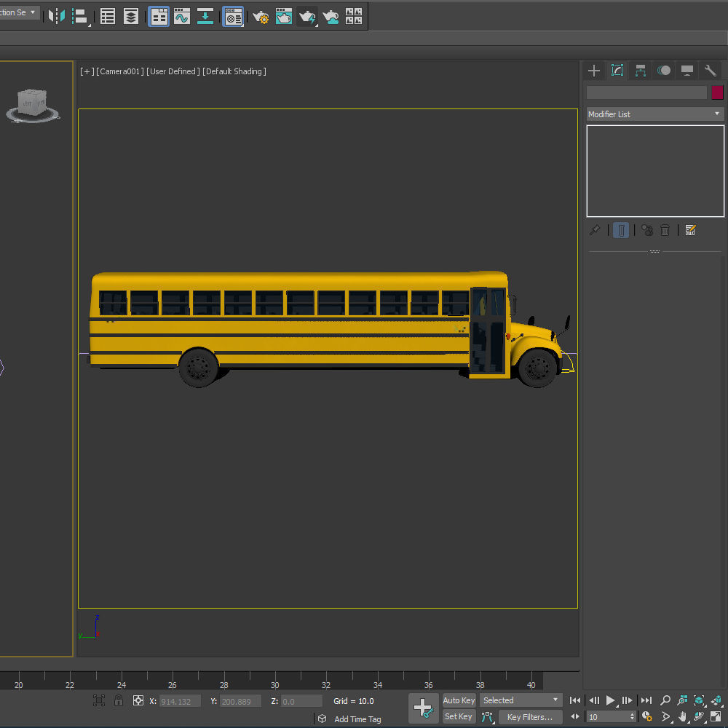This screenshot has width=728, height=728.
Task: Open the [User Defined] viewport menu
Action: (173, 71)
